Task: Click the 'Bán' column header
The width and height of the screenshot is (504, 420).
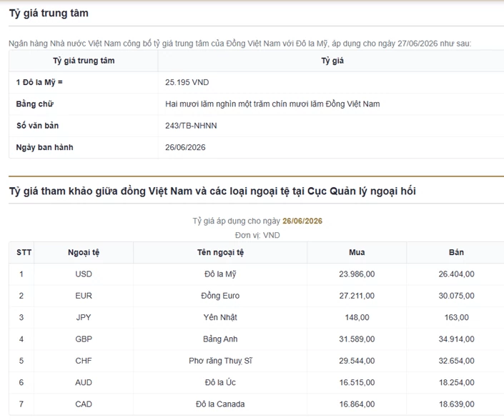Action: (456, 252)
